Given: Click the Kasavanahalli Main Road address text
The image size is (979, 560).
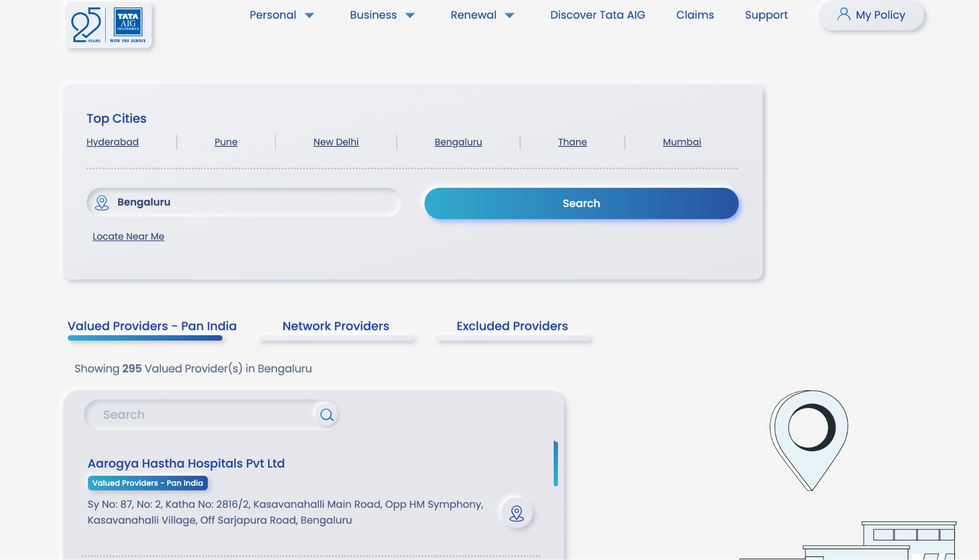Looking at the screenshot, I should click(285, 512).
